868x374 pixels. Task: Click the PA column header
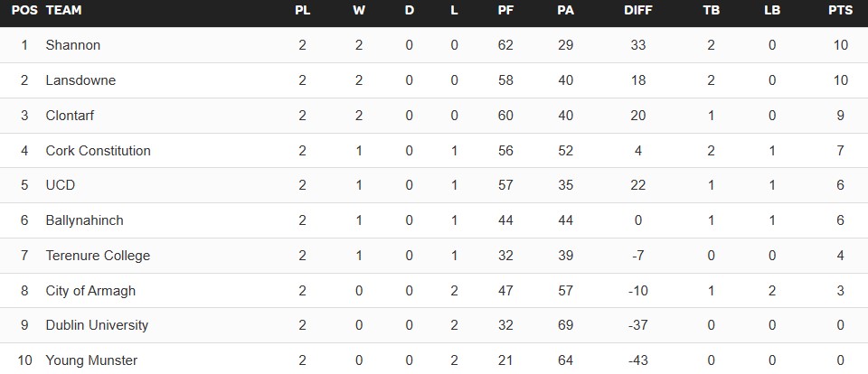click(x=566, y=11)
